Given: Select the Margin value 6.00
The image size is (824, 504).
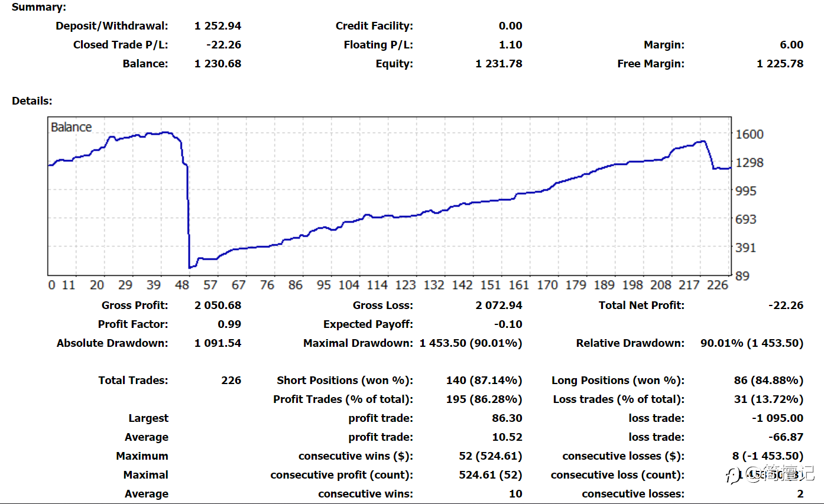Looking at the screenshot, I should 791,44.
